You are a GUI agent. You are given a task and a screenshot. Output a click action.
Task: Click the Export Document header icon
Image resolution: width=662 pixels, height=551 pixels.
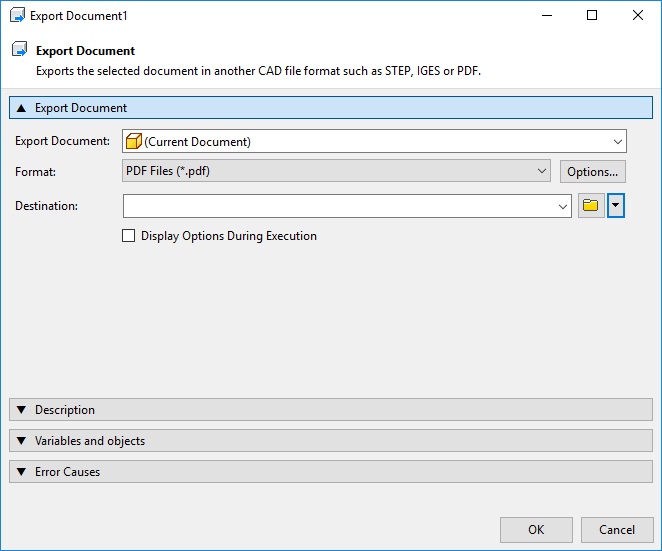[18, 50]
